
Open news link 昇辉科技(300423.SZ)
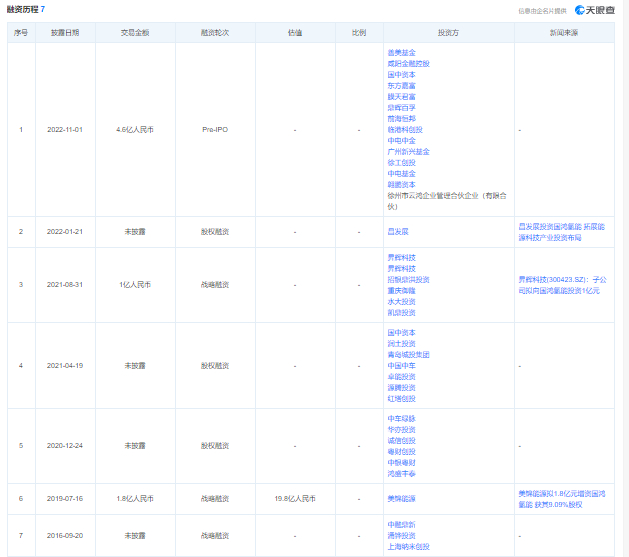pos(562,285)
